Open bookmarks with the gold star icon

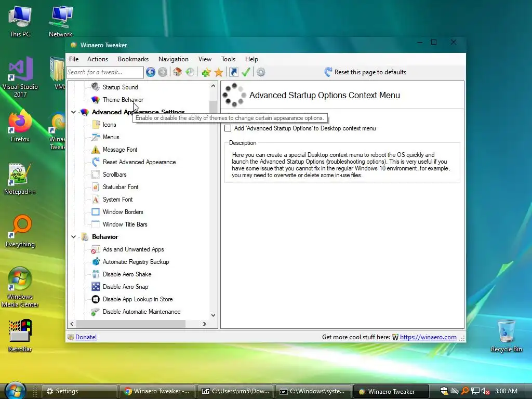[219, 72]
